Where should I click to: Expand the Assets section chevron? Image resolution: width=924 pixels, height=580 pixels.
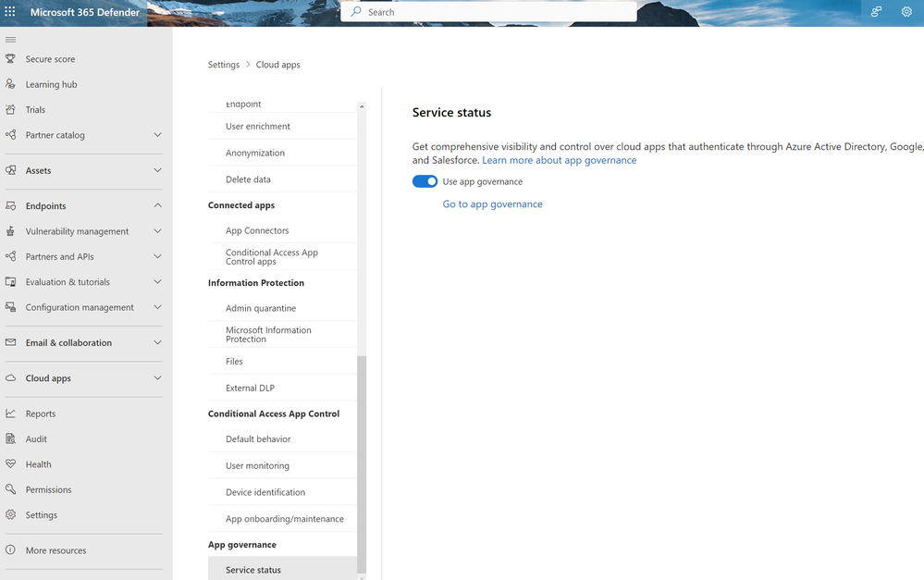coord(157,170)
